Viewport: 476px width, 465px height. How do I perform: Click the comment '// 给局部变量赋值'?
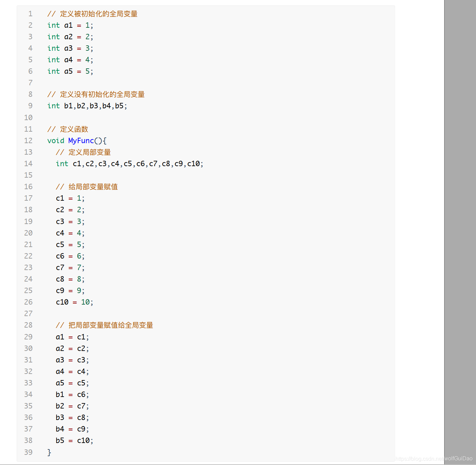(87, 187)
